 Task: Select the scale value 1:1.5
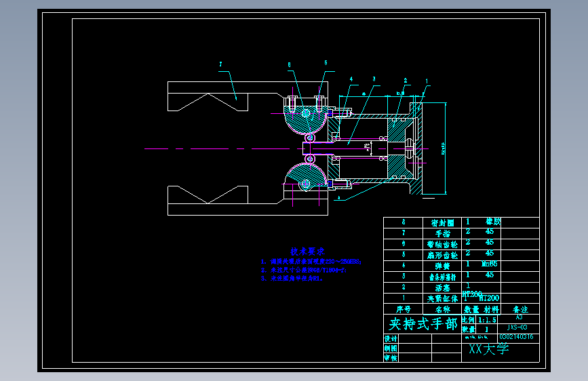[487, 320]
